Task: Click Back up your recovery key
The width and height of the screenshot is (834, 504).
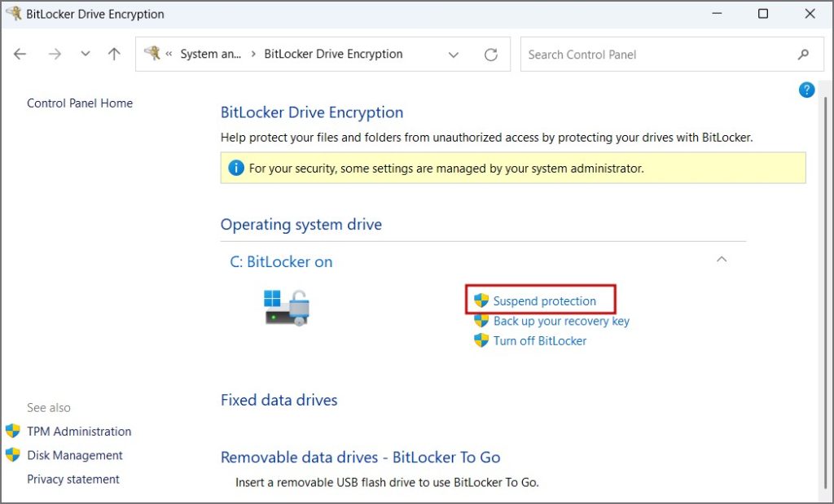Action: click(561, 321)
